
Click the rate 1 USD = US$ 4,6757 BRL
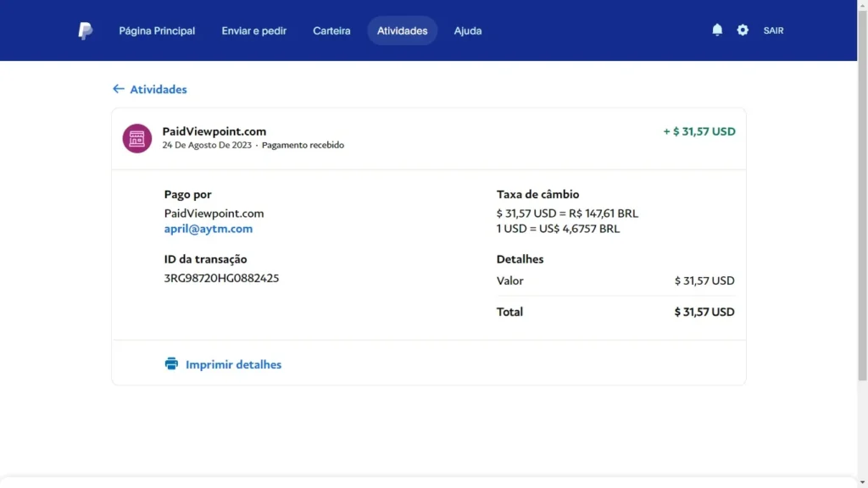pyautogui.click(x=558, y=229)
